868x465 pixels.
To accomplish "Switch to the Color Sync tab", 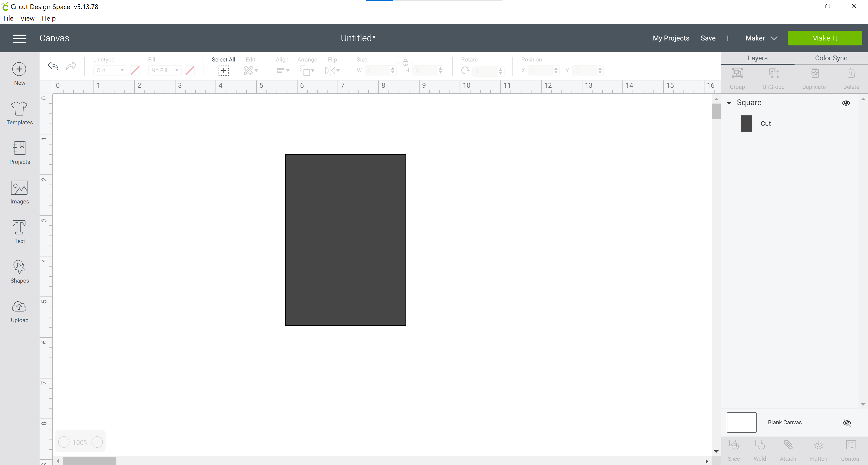I will click(831, 58).
